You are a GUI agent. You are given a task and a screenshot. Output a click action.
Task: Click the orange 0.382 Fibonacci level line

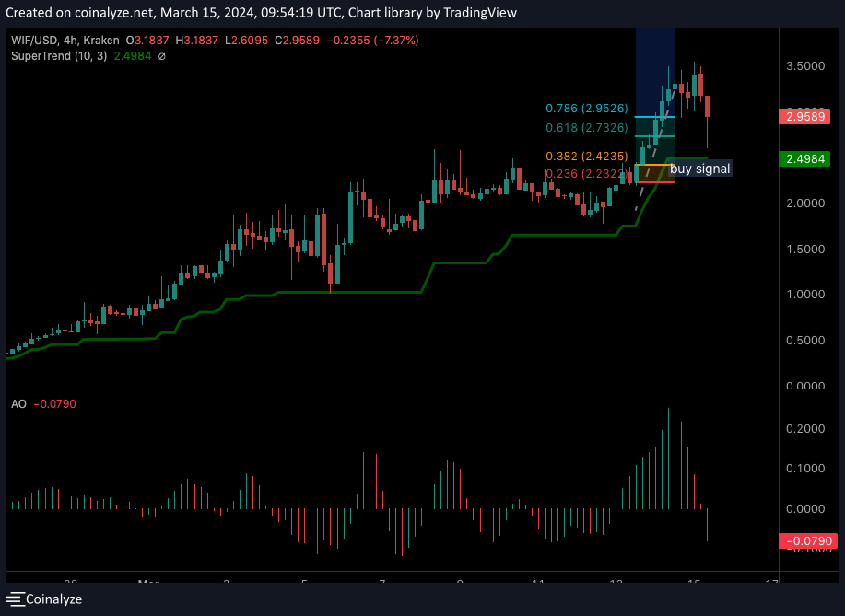(655, 165)
